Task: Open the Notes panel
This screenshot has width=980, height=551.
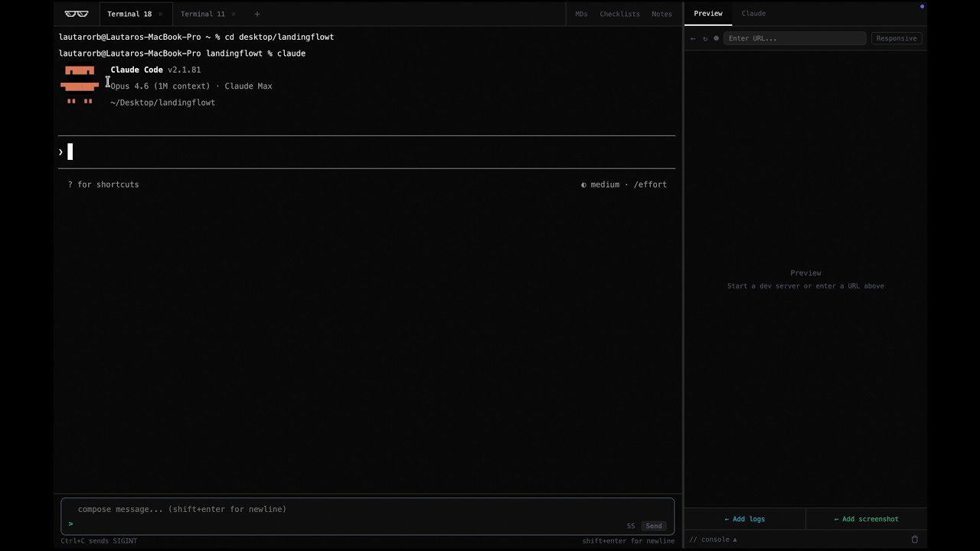Action: 661,14
